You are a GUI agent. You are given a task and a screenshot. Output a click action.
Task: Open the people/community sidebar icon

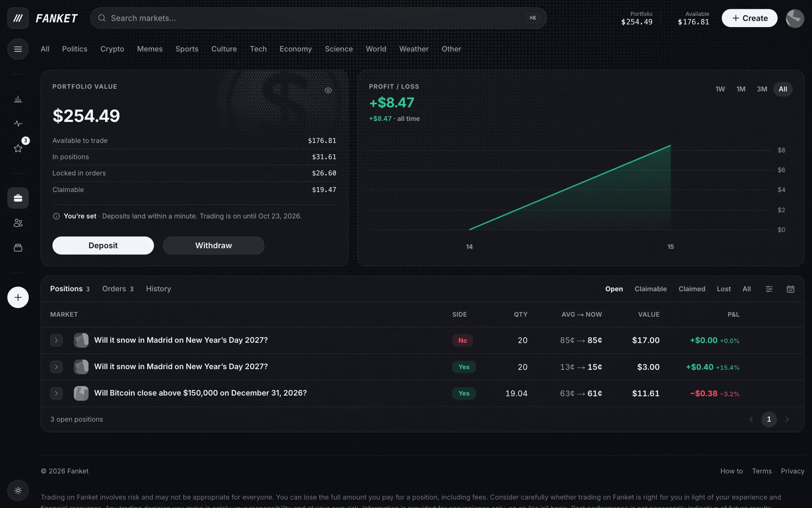coord(18,223)
